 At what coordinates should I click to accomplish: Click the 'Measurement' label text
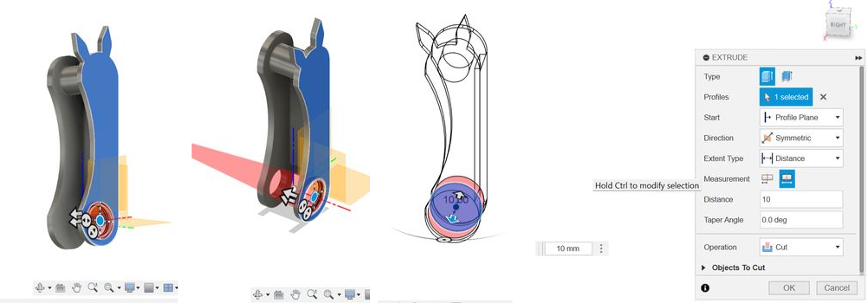[726, 179]
